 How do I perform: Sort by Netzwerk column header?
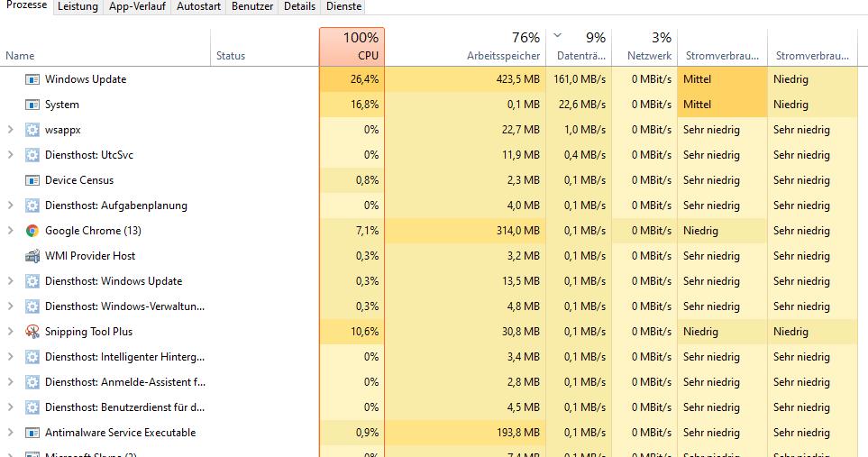(644, 47)
